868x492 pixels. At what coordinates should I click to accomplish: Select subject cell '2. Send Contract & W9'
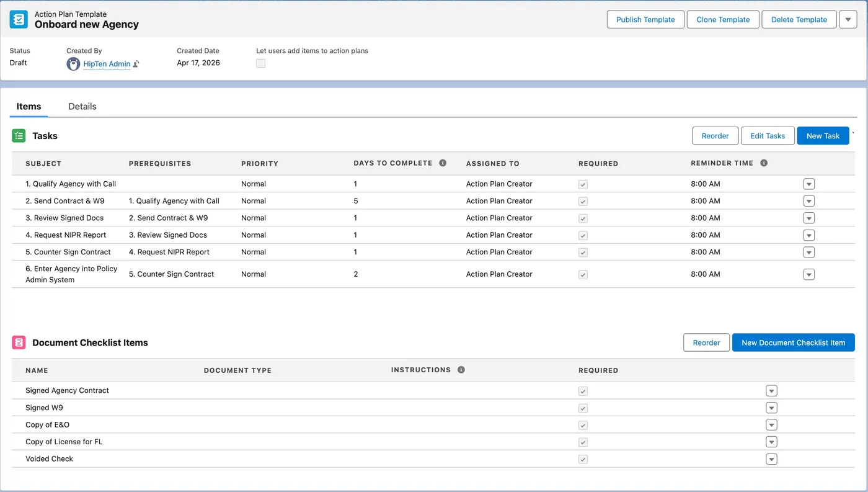(64, 201)
